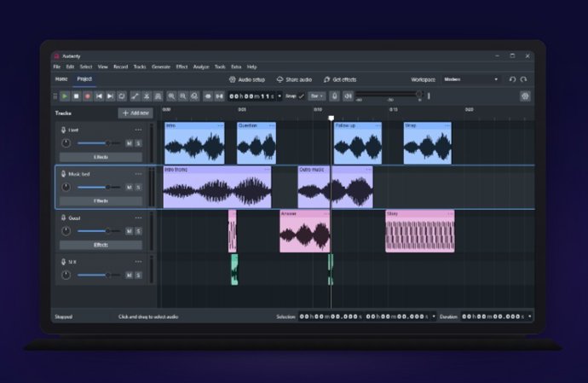Click the zoom-to-fit magnifier icon

[x=194, y=96]
